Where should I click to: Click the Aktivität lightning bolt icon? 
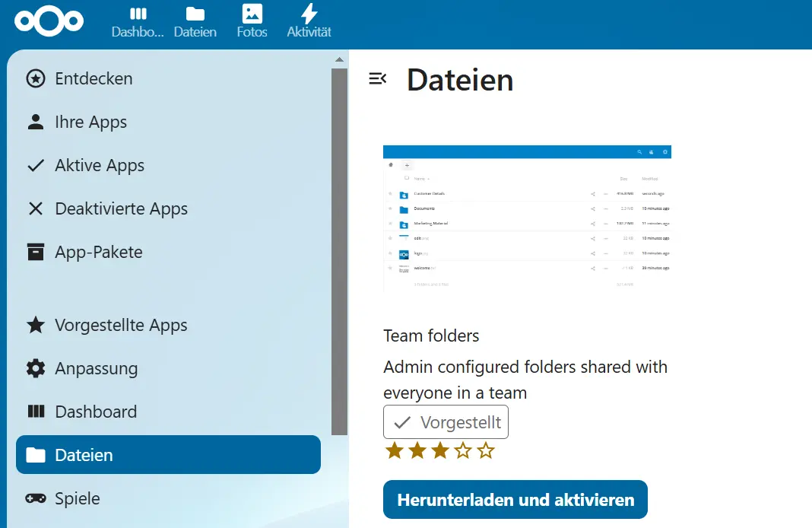[309, 14]
